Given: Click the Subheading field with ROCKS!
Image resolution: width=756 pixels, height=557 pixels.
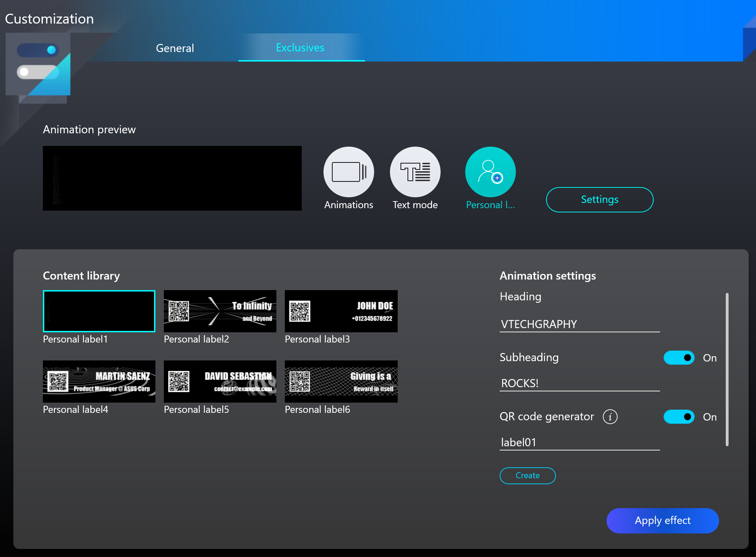Looking at the screenshot, I should tap(579, 383).
